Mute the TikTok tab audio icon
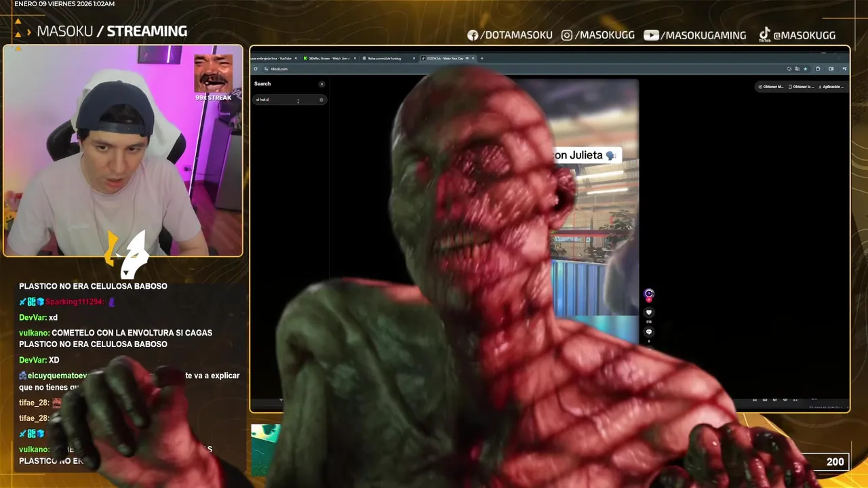The image size is (868, 488). 467,58
